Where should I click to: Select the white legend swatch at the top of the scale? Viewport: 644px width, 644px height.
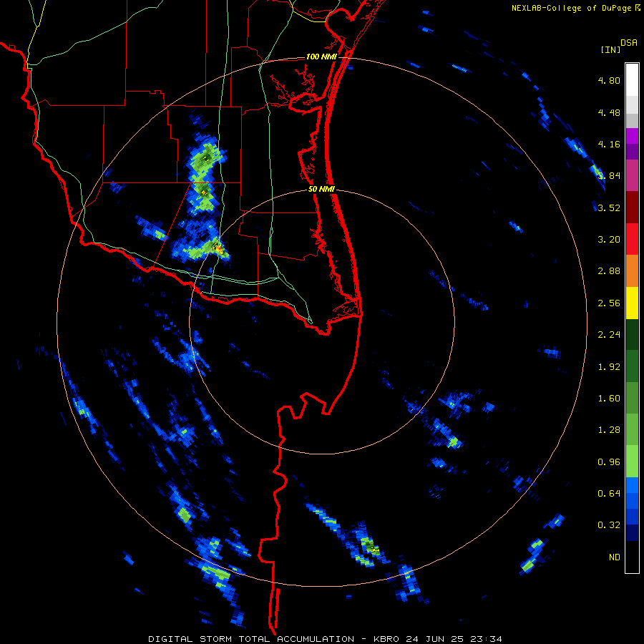pyautogui.click(x=632, y=79)
